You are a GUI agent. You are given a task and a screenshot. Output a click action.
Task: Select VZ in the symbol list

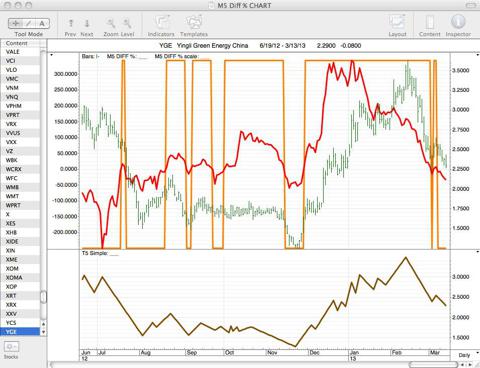coord(20,151)
